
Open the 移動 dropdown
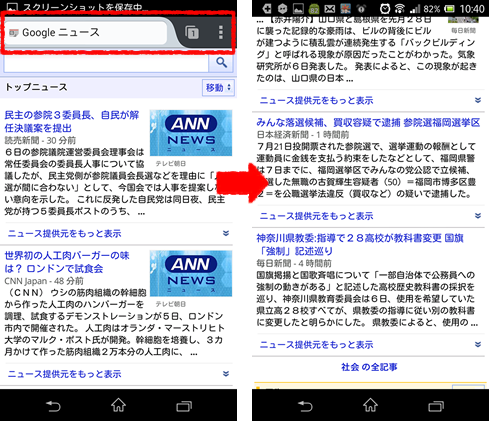218,88
